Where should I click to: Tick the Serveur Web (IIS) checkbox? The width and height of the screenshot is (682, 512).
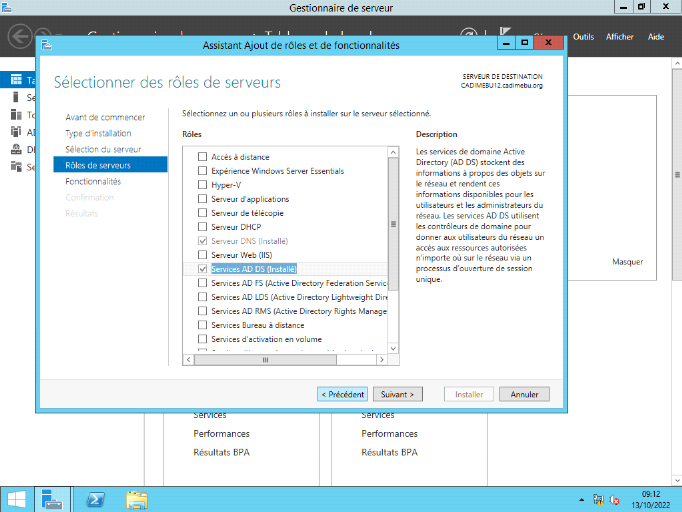(x=202, y=254)
